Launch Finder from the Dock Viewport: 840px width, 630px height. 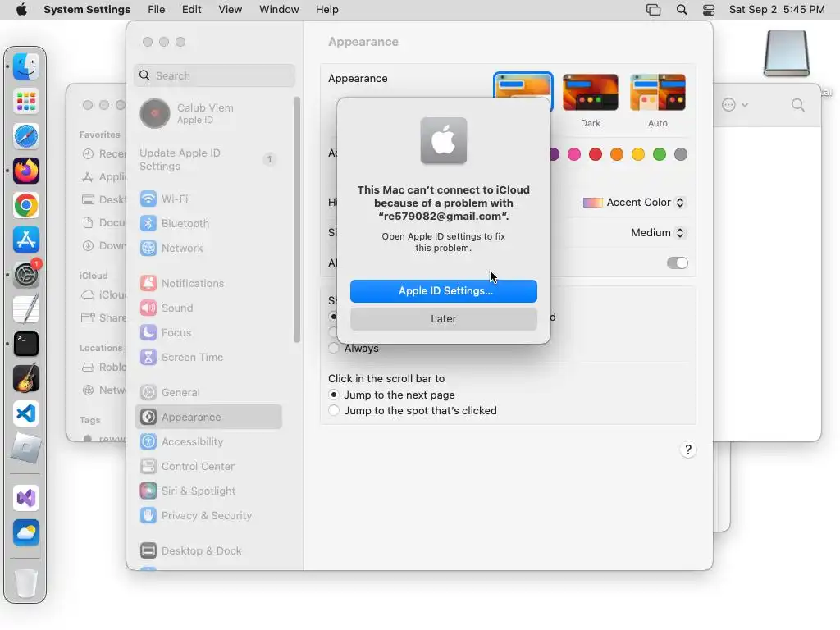25,66
